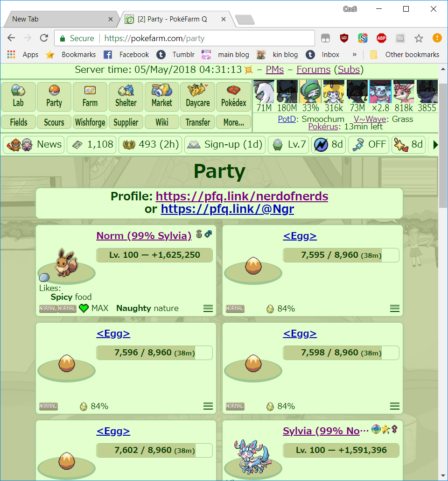Image resolution: width=448 pixels, height=481 pixels.
Task: Click the 7,595 egg progress bar
Action: (341, 255)
